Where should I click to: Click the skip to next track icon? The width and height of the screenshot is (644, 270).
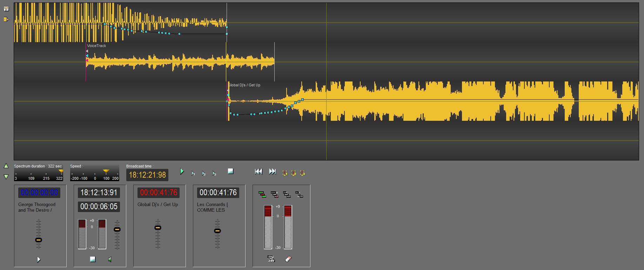tap(273, 171)
